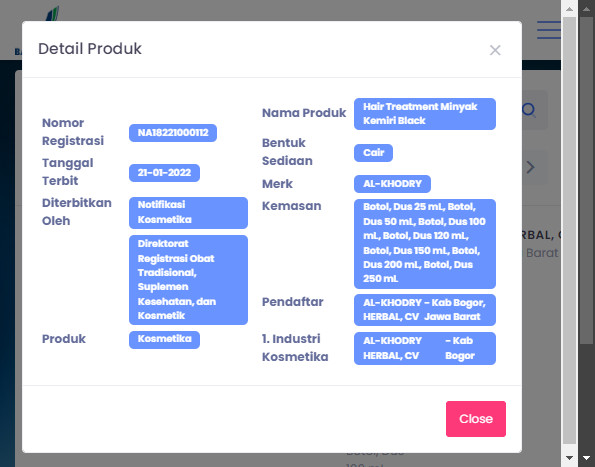
Task: Click the pink Close button
Action: click(475, 419)
